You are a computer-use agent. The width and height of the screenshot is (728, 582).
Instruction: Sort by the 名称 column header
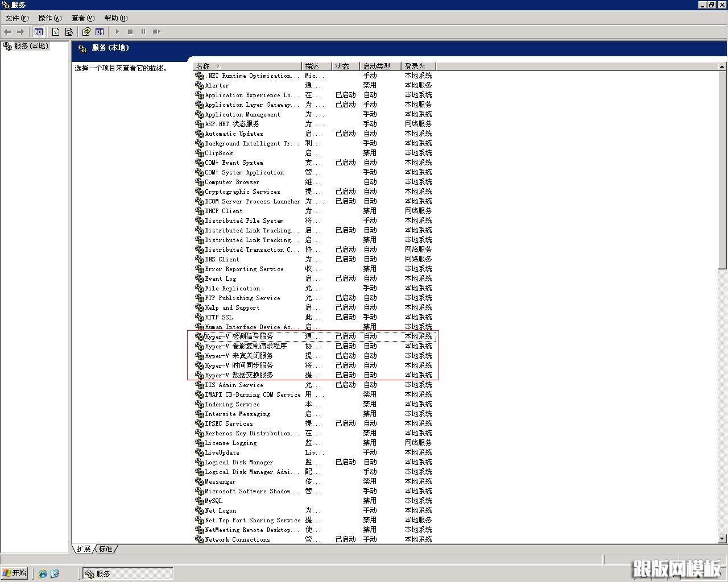[x=247, y=66]
